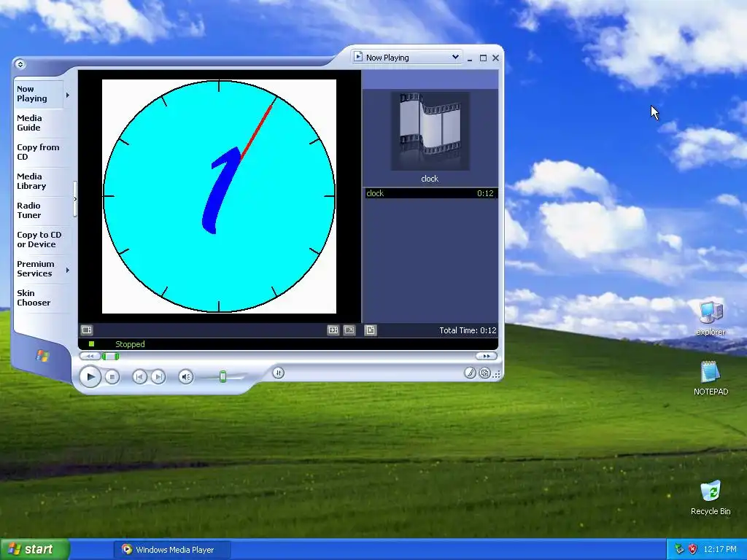Start playback with the Play button
Viewport: 747px width, 560px height.
click(90, 377)
